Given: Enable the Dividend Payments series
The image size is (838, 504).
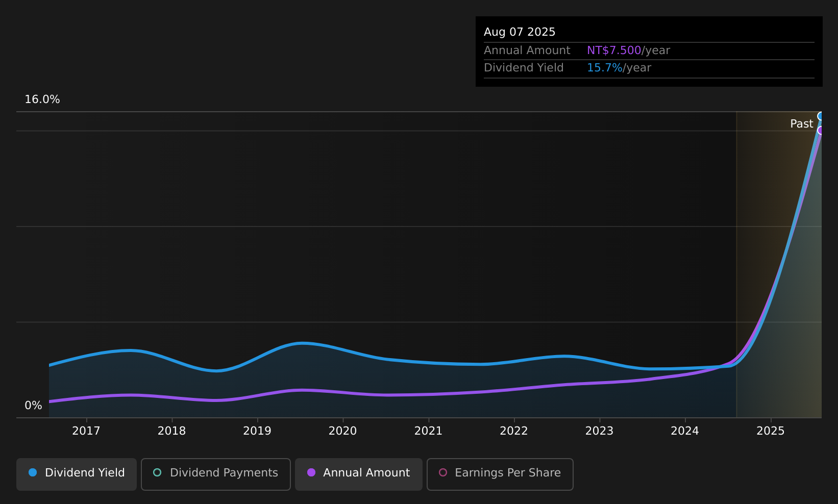Looking at the screenshot, I should click(x=216, y=474).
